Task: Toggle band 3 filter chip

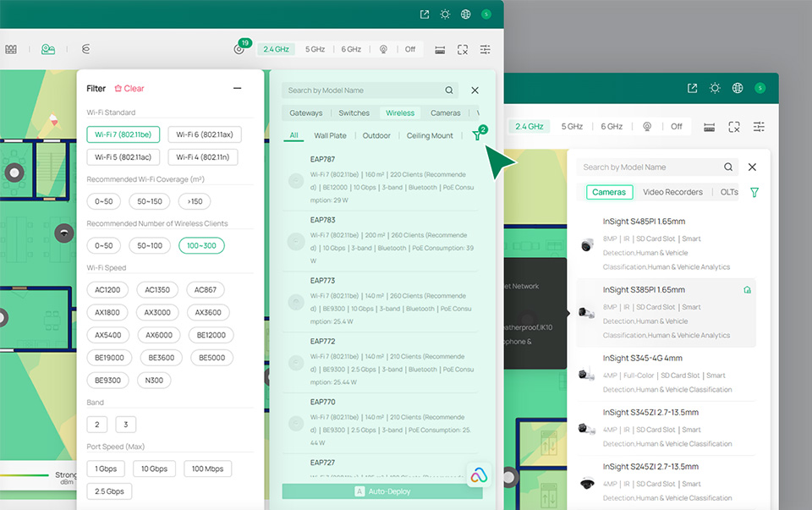Action: (x=126, y=425)
